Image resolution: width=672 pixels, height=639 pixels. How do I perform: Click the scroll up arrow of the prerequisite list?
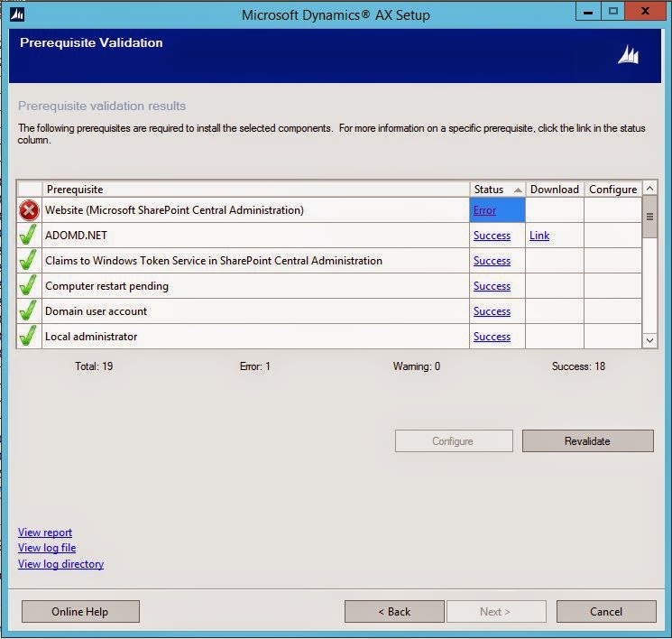[649, 189]
